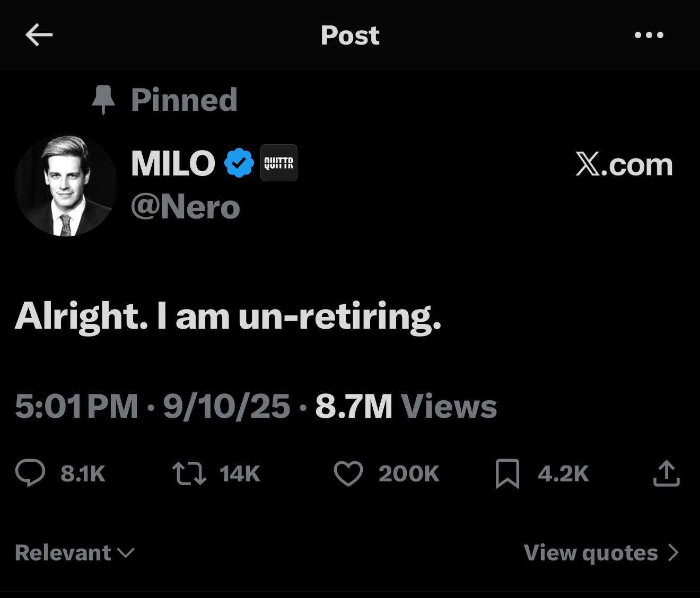Open the View quotes link
The width and height of the screenshot is (700, 598).
pos(590,553)
